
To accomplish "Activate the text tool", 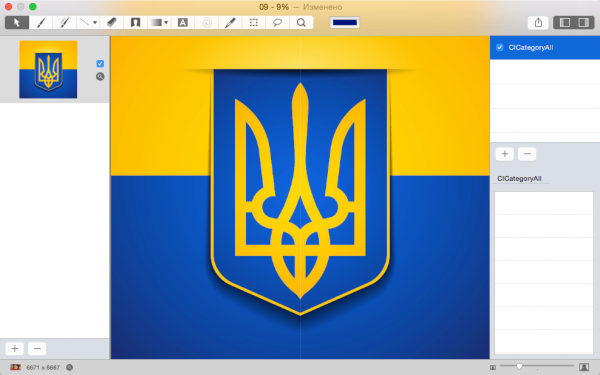I will pyautogui.click(x=183, y=23).
